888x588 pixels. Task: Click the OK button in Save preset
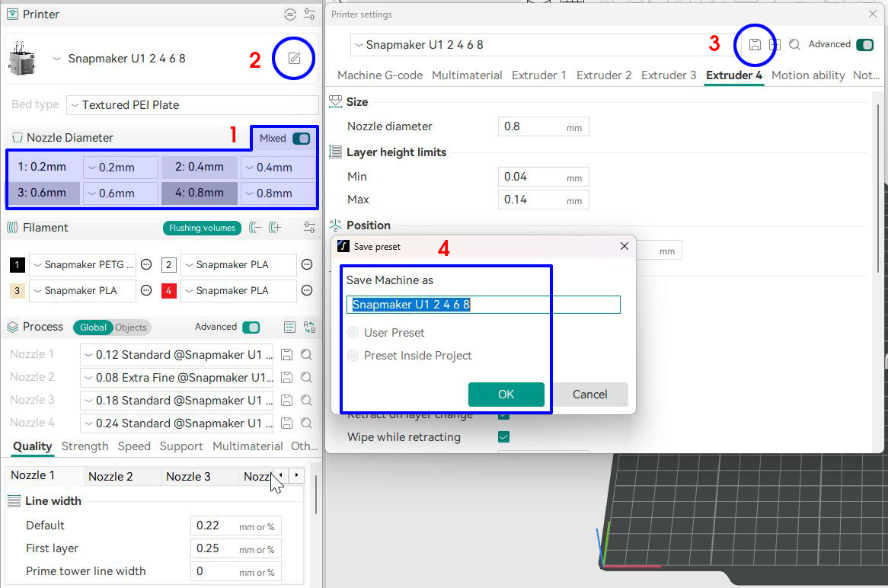(506, 395)
